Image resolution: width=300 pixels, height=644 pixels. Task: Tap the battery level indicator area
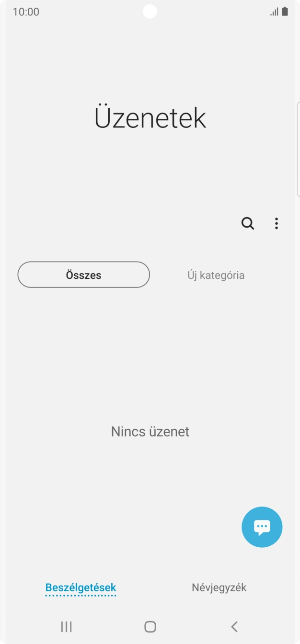coord(286,11)
